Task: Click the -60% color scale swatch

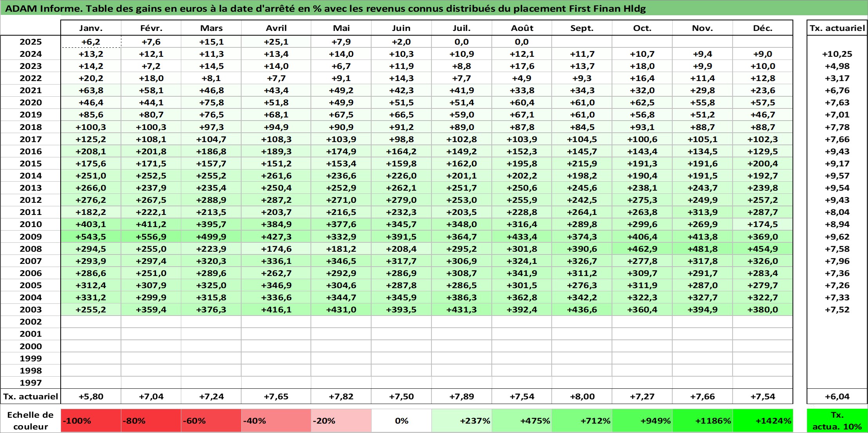Action: coord(211,421)
